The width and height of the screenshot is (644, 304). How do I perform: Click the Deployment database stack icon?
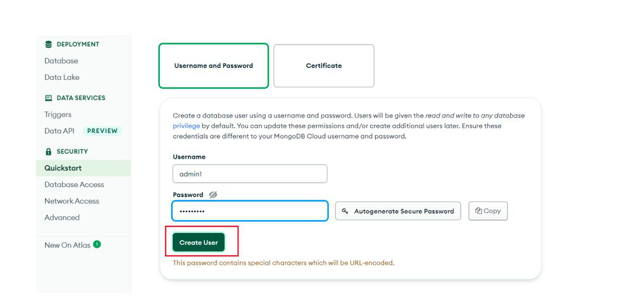click(x=49, y=44)
